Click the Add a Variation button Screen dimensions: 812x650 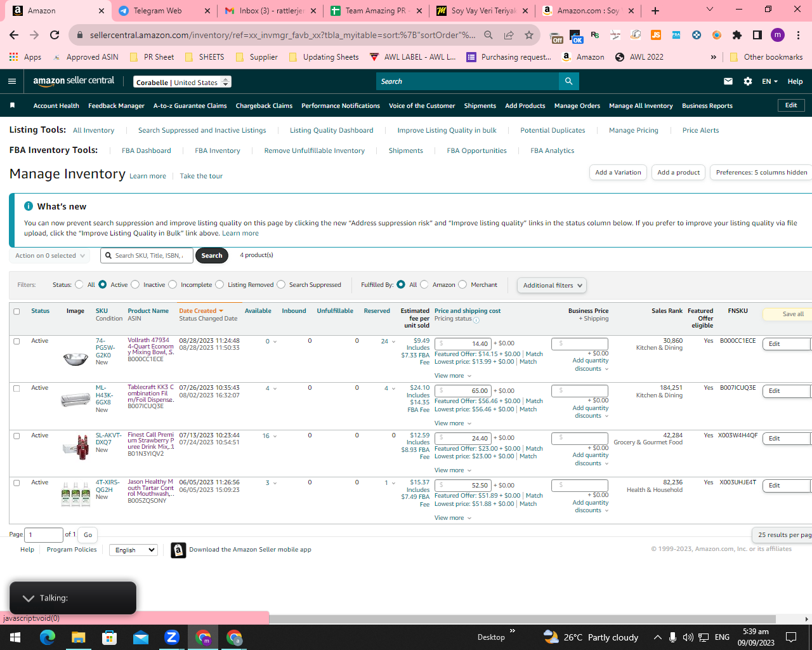click(x=618, y=173)
